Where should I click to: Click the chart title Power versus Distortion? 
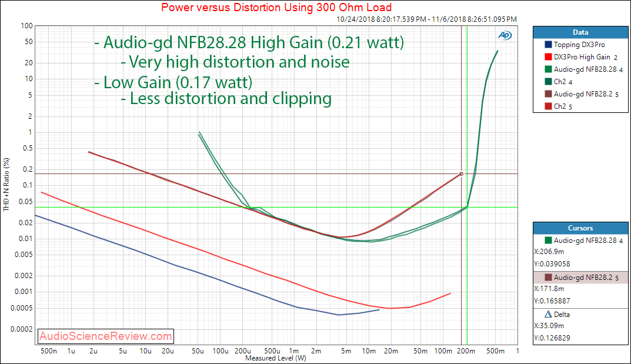(x=276, y=7)
